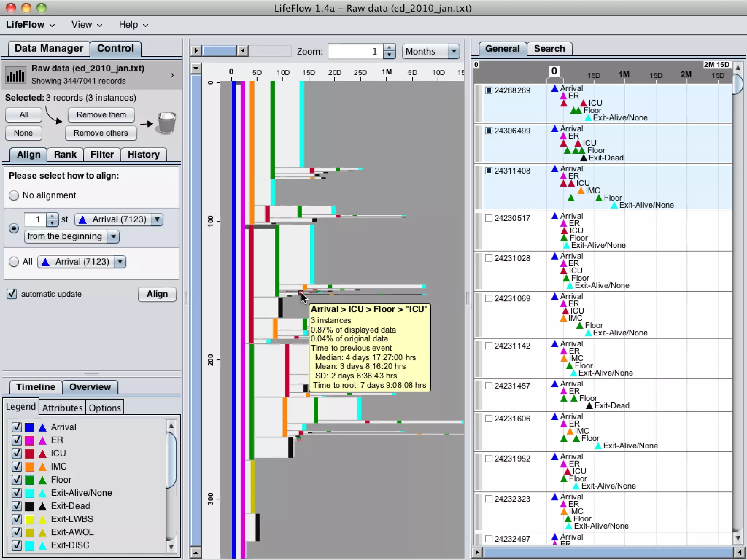Switch to the Filter tab
Image resolution: width=747 pixels, height=560 pixels.
pos(102,155)
